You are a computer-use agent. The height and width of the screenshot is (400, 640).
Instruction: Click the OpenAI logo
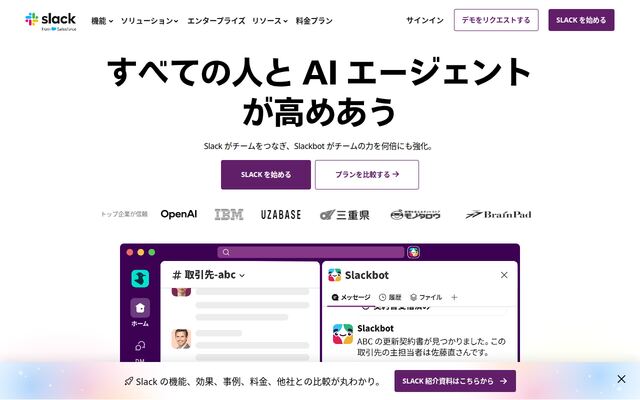tap(179, 214)
